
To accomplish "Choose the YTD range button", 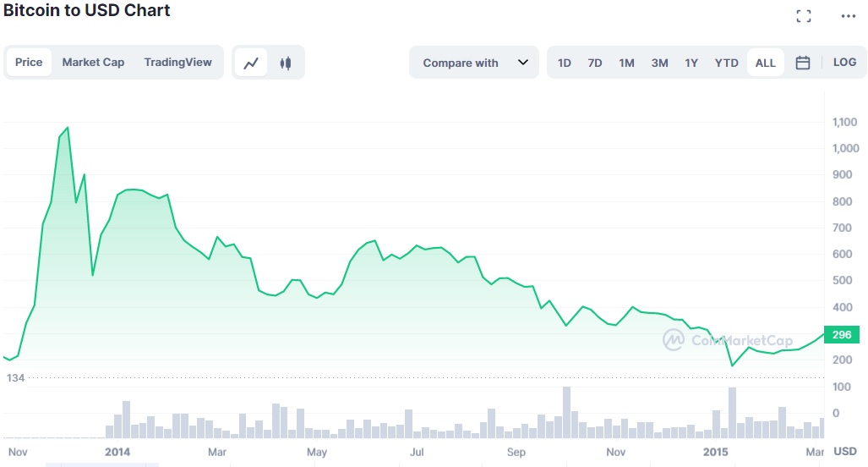I will (x=726, y=63).
